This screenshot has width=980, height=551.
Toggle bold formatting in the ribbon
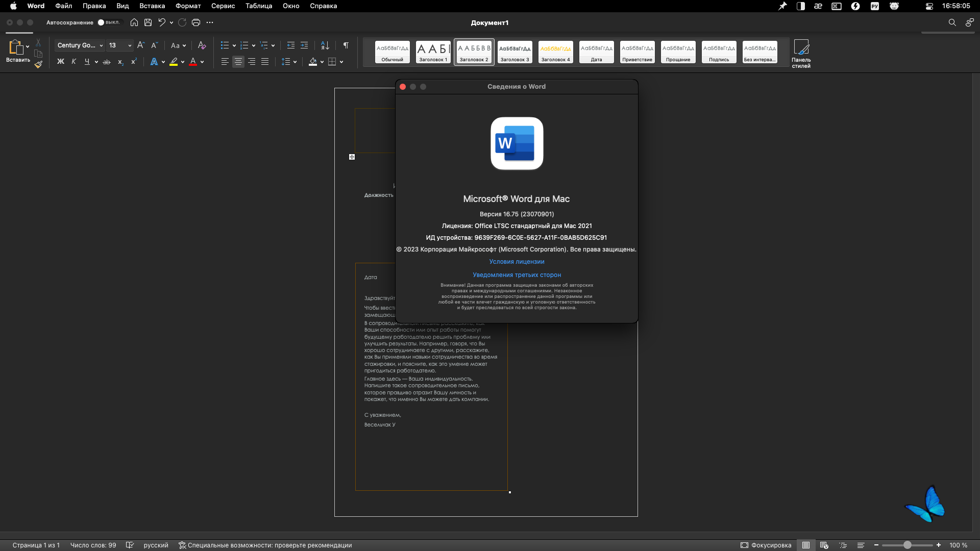coord(61,61)
